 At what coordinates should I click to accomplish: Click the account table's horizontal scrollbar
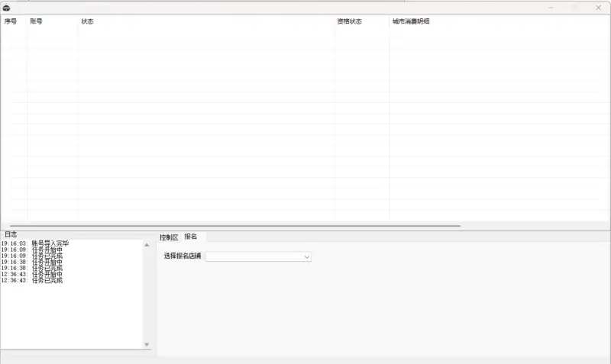click(229, 225)
